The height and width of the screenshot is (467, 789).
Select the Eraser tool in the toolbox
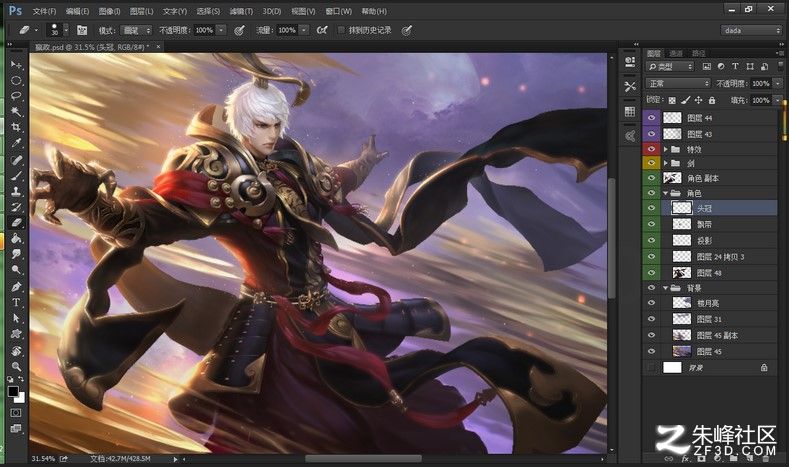(16, 222)
